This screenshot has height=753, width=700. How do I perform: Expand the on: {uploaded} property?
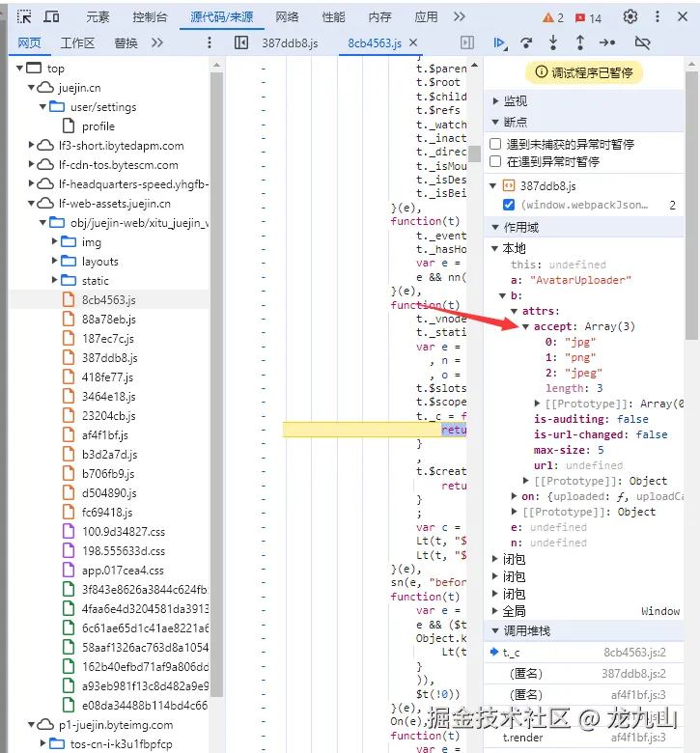point(514,496)
